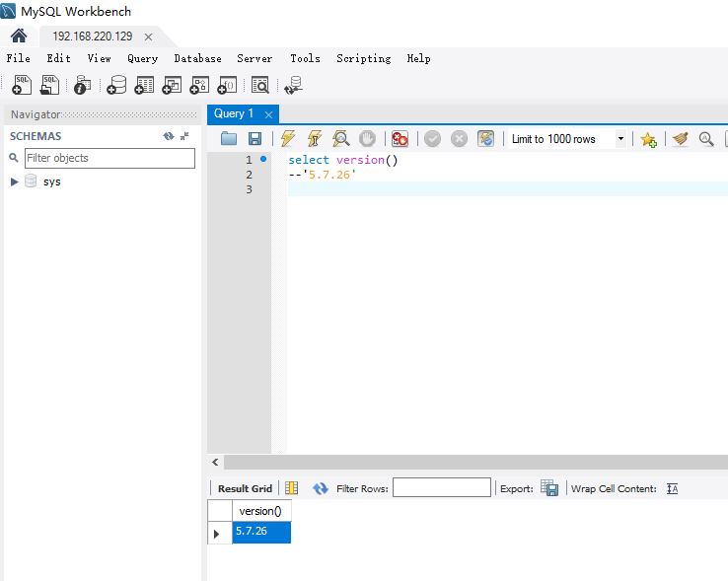Open a script file in the editor

229,138
